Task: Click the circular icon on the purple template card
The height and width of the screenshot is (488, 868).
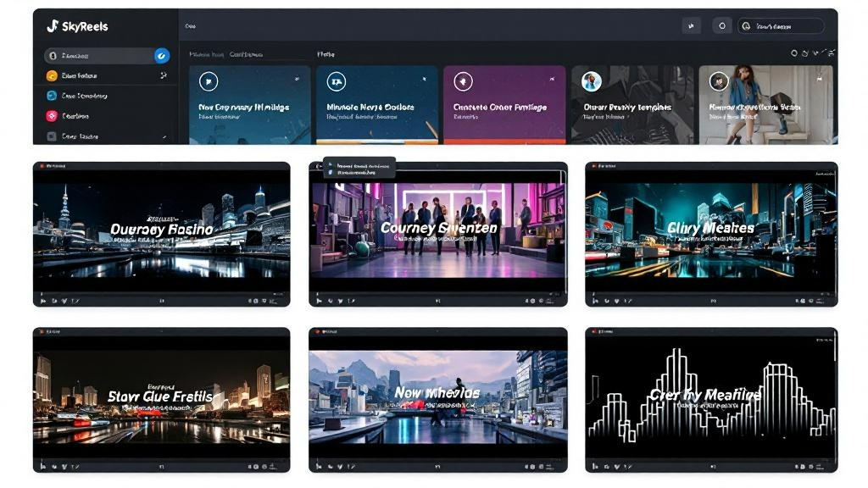Action: [463, 81]
